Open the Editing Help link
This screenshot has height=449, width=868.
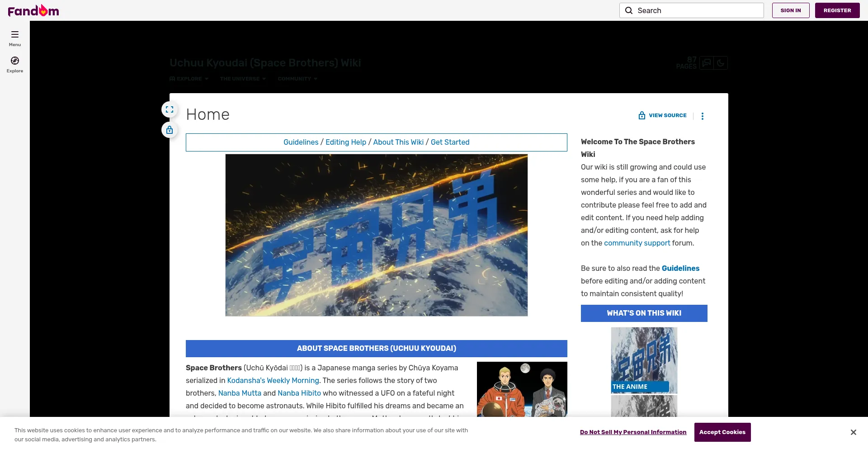point(346,142)
